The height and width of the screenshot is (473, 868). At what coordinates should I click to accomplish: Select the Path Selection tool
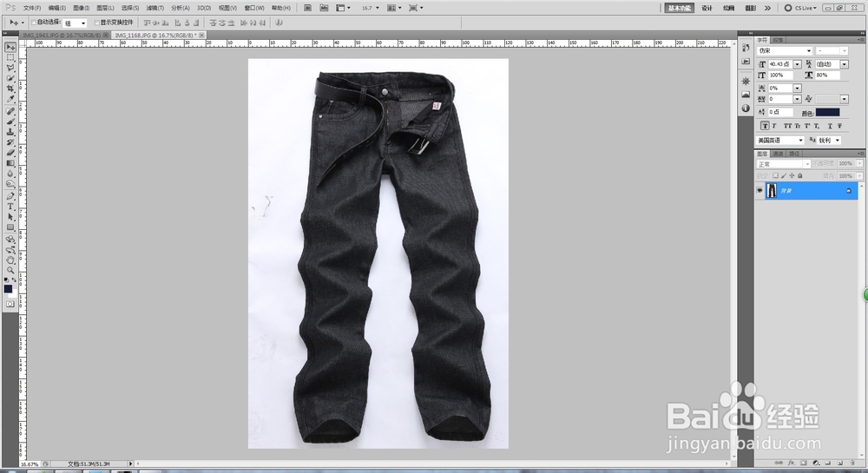pos(10,217)
